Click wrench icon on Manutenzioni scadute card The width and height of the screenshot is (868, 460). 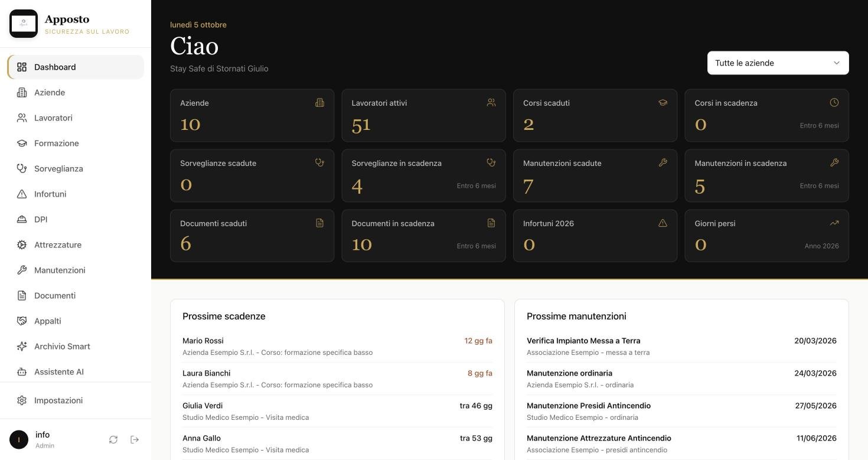(x=663, y=163)
